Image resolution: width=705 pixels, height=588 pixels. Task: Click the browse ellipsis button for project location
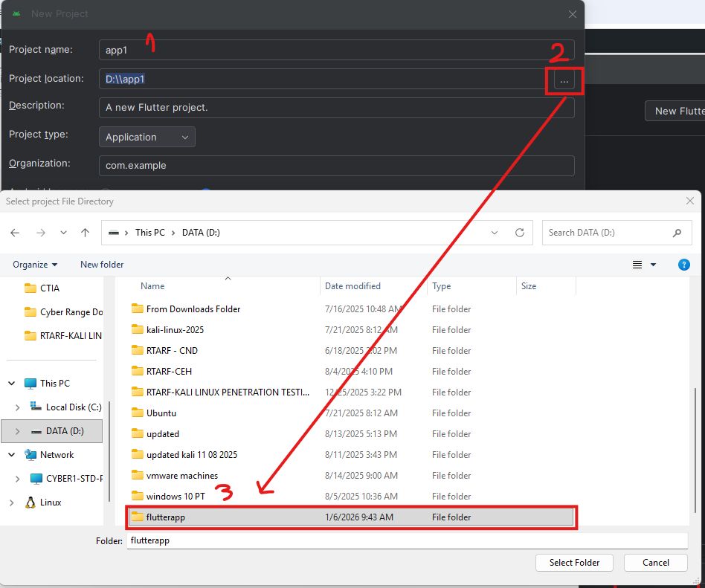coord(564,80)
